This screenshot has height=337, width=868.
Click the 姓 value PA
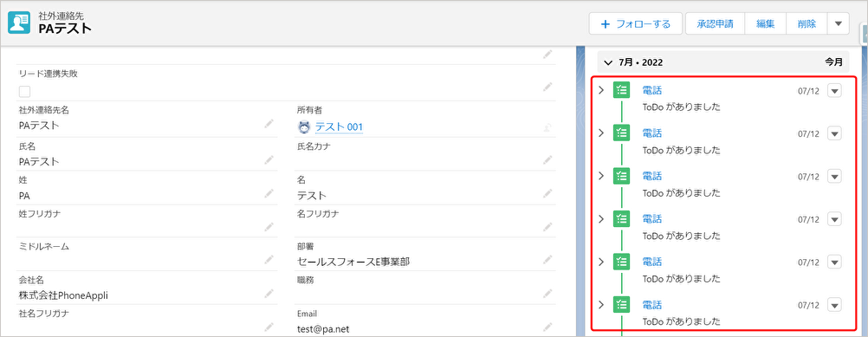(x=24, y=195)
